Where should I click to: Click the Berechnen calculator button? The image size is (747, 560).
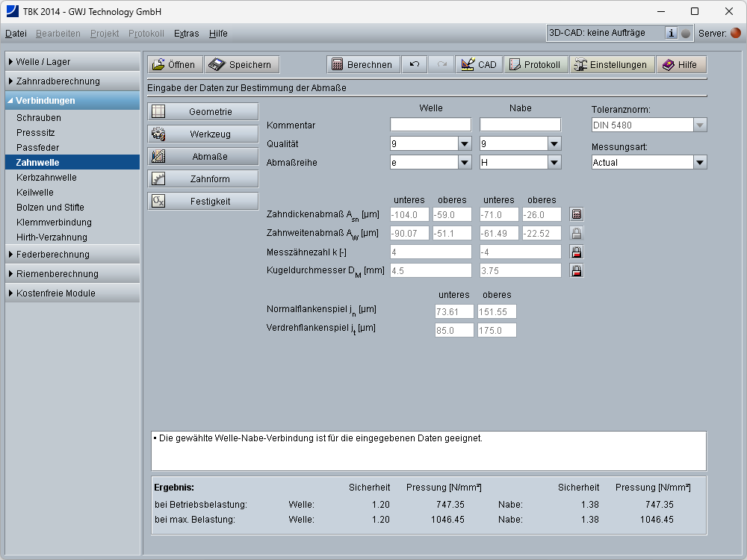[x=363, y=65]
